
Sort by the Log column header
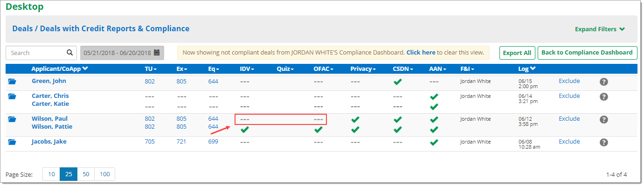click(x=527, y=69)
